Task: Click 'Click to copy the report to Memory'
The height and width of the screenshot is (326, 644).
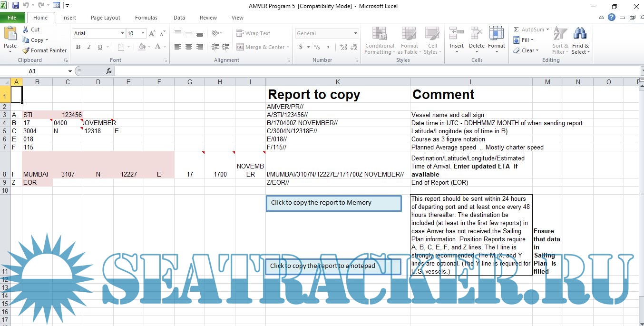Action: (x=334, y=203)
